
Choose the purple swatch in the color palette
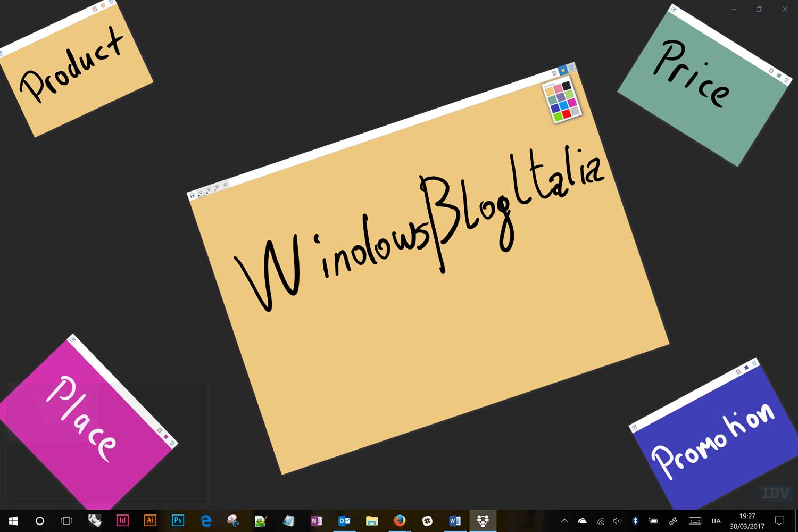tap(561, 97)
